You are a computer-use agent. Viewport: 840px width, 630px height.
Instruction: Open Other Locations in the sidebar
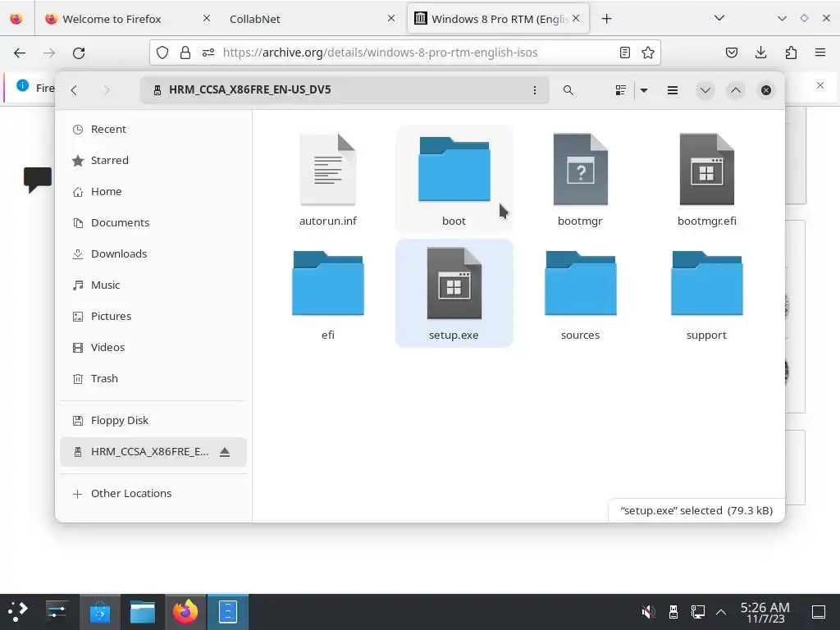tap(153, 493)
